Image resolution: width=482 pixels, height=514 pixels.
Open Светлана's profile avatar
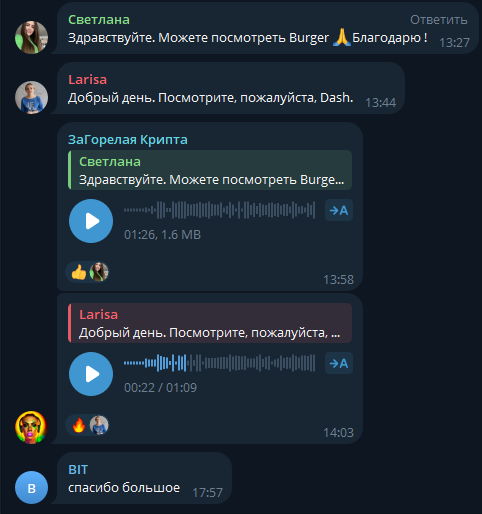click(31, 37)
